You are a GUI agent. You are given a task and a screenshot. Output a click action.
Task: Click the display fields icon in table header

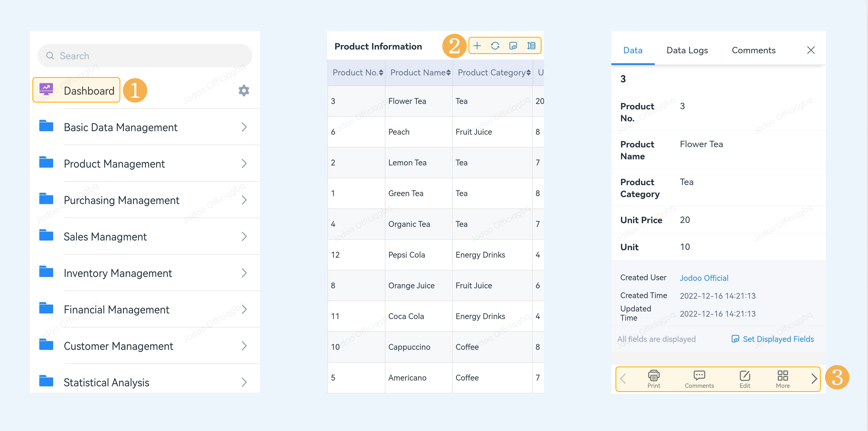(513, 46)
